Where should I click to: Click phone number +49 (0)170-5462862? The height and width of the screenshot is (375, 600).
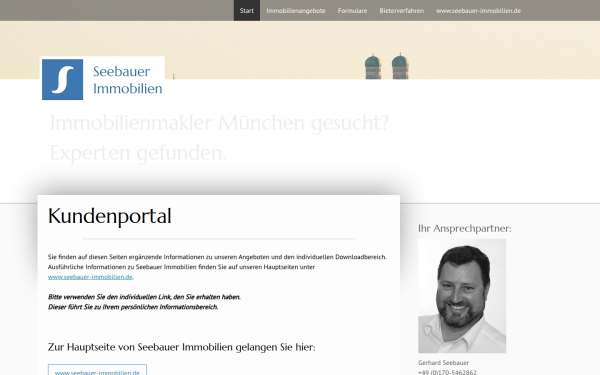447,372
